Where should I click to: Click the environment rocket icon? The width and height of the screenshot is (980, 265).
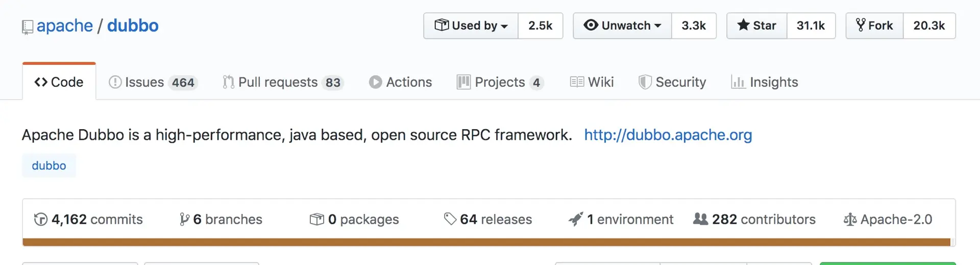pyautogui.click(x=575, y=220)
